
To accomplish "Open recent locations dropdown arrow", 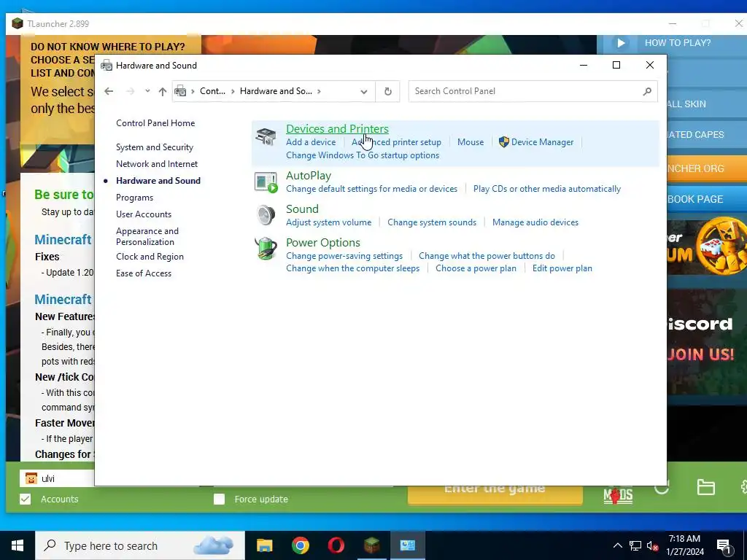I will tap(147, 91).
